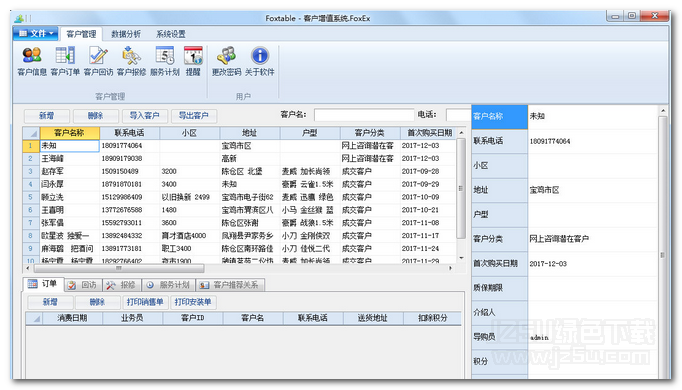Click the 打印销售单 button
Screen dimensions: 682x390
(x=145, y=302)
